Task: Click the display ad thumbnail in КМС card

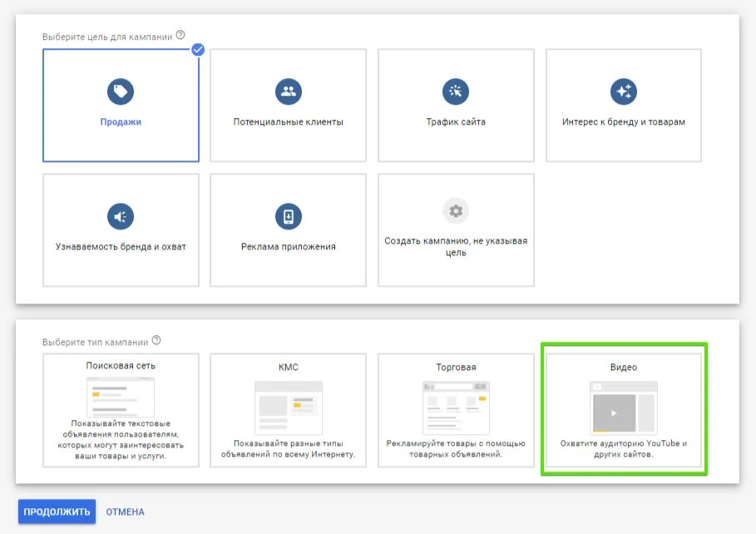Action: point(289,408)
